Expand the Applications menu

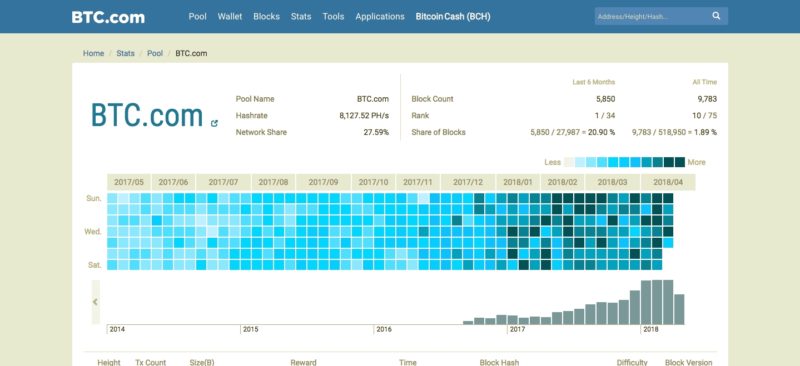pos(380,16)
